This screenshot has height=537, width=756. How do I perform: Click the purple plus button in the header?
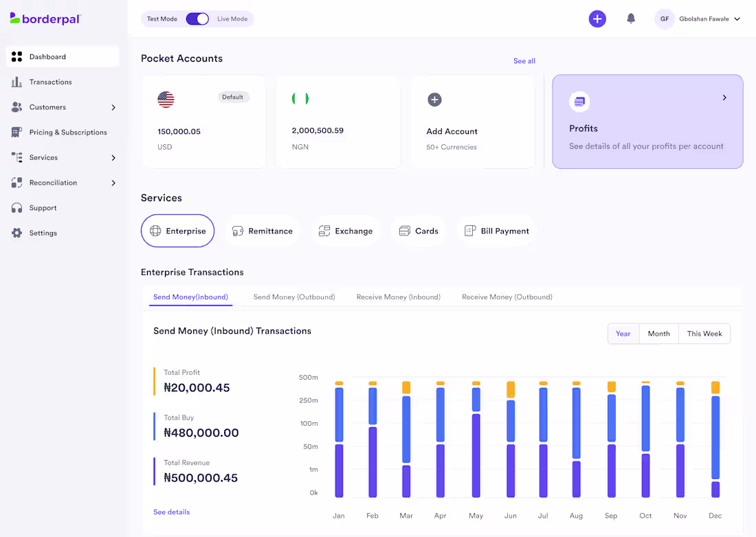click(x=597, y=19)
